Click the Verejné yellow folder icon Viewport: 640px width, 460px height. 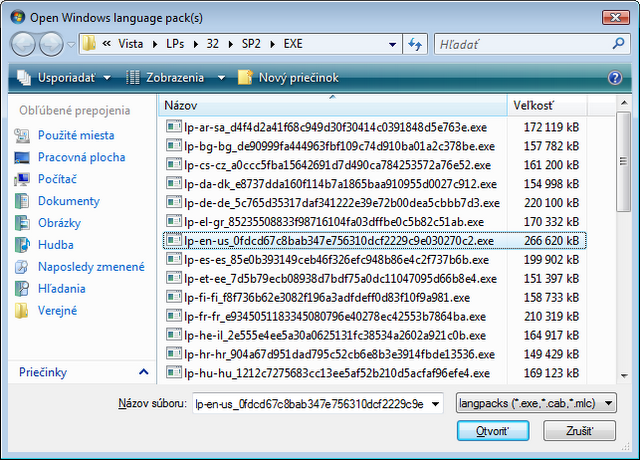pos(22,311)
